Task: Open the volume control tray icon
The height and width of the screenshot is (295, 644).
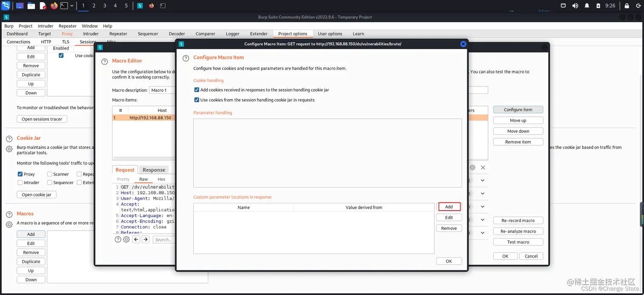Action: tap(575, 6)
